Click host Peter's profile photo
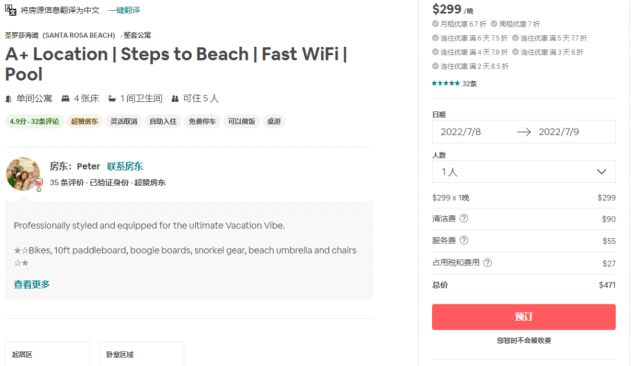 [23, 174]
